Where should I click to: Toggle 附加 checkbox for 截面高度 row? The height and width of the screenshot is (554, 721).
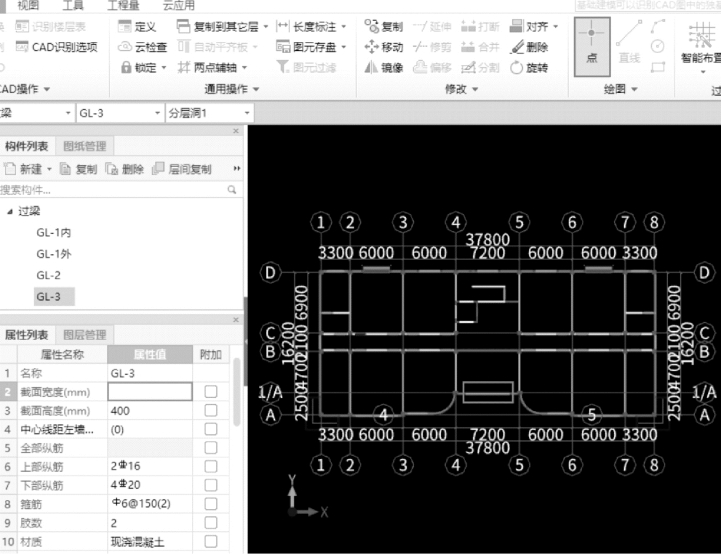211,410
